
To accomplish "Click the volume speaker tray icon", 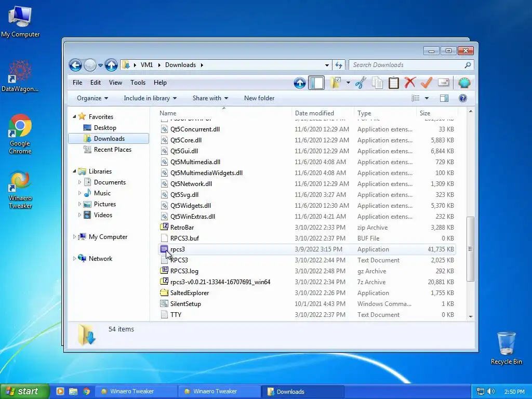I will point(491,392).
